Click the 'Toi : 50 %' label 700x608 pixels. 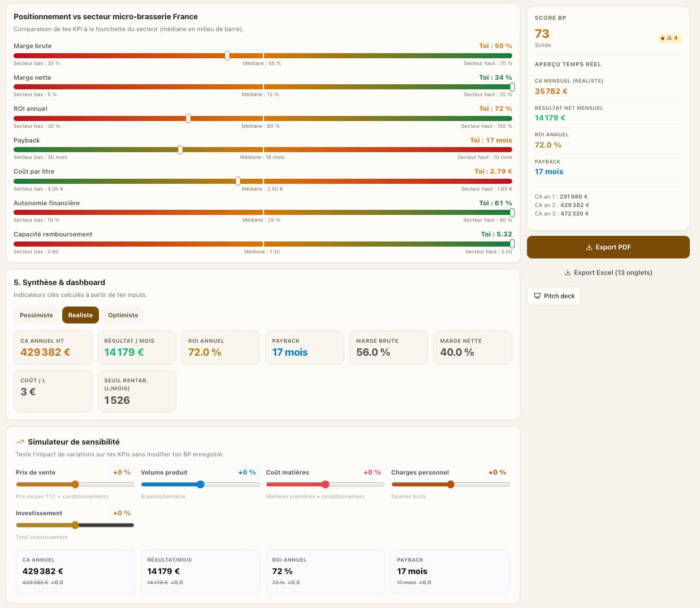click(x=495, y=46)
